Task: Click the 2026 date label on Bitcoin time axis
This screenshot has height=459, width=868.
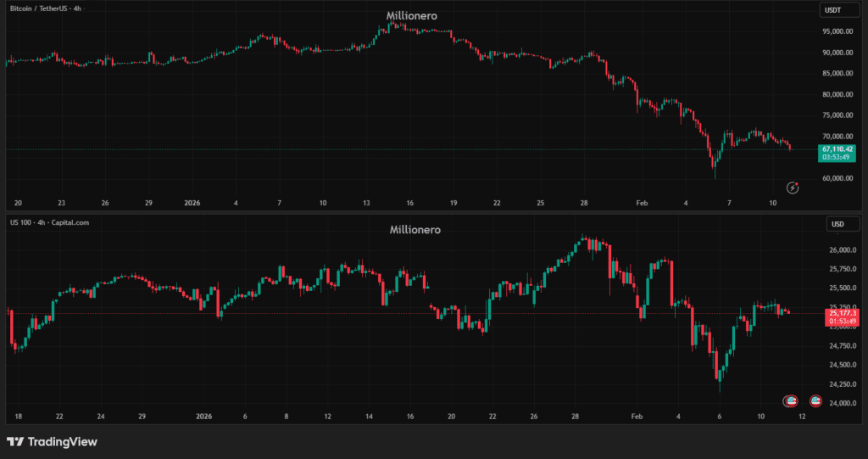Action: coord(192,204)
